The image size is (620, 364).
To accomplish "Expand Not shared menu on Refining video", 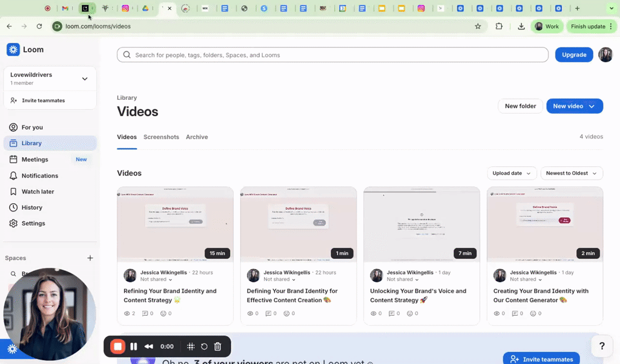I will pos(156,279).
